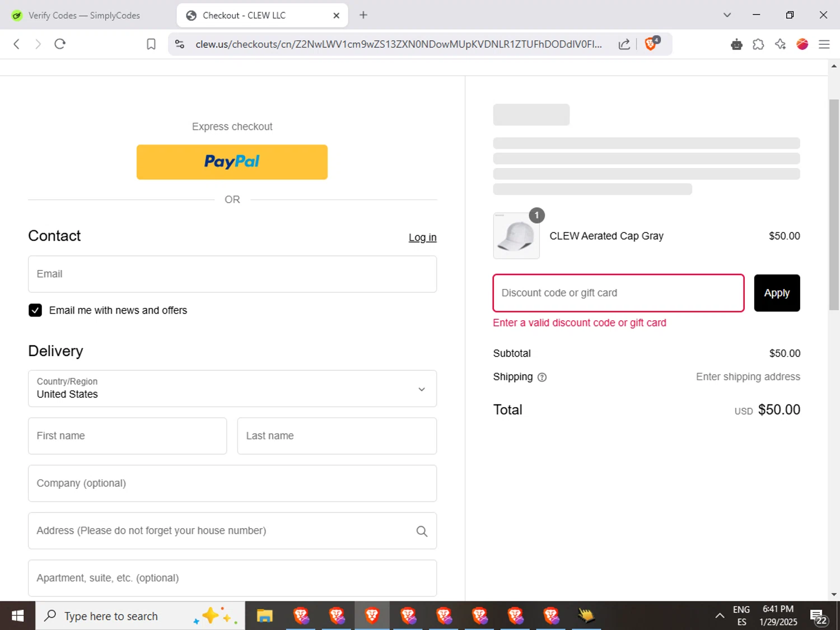Pay with the PayPal express button
Image resolution: width=840 pixels, height=630 pixels.
click(232, 162)
